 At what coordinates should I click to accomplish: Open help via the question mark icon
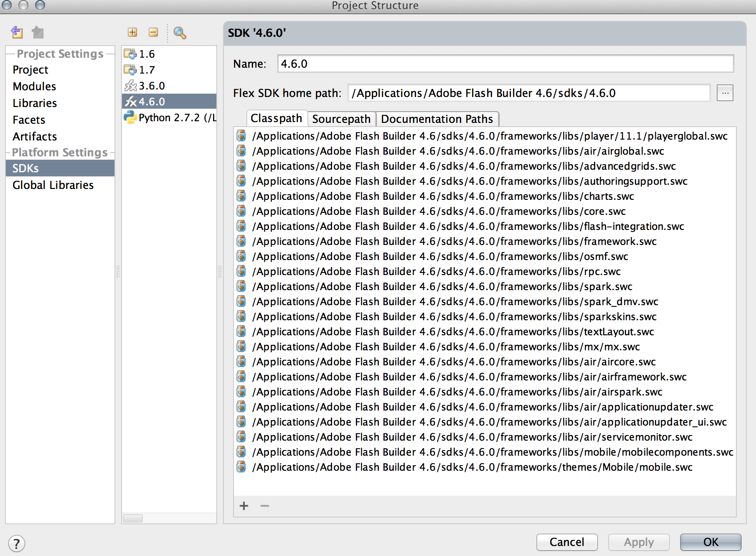[x=17, y=543]
